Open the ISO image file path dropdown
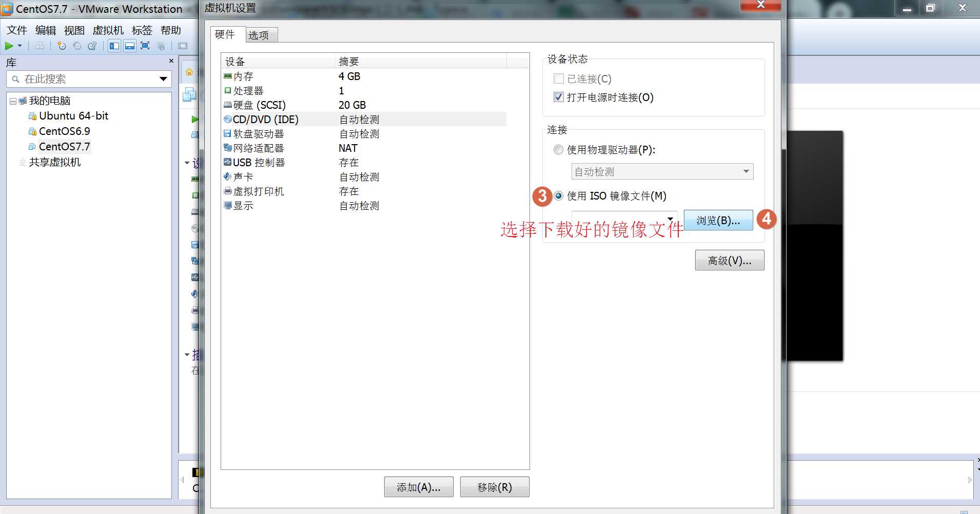 (x=670, y=219)
